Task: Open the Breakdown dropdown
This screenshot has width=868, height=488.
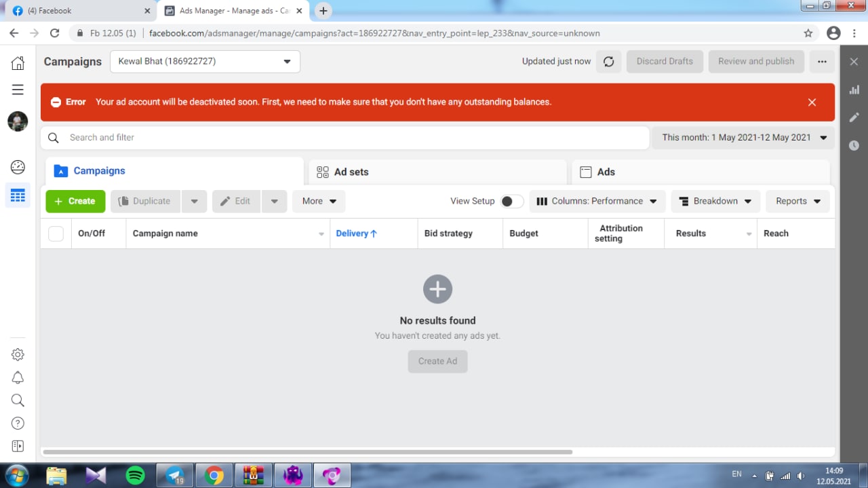Action: pyautogui.click(x=715, y=202)
